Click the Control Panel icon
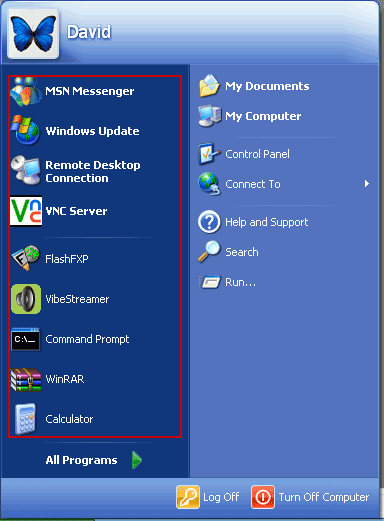 209,154
